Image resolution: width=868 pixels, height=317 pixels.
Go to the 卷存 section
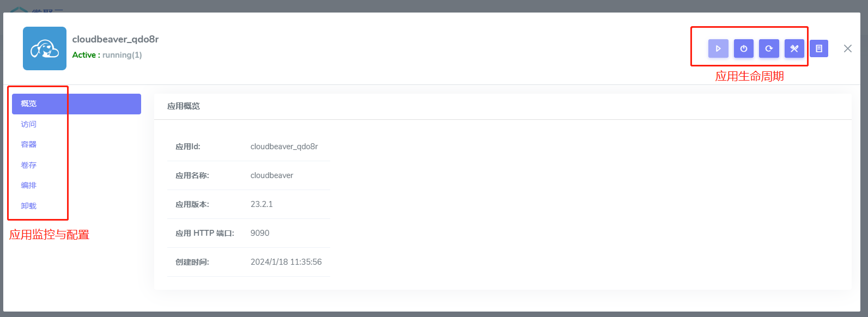click(29, 165)
